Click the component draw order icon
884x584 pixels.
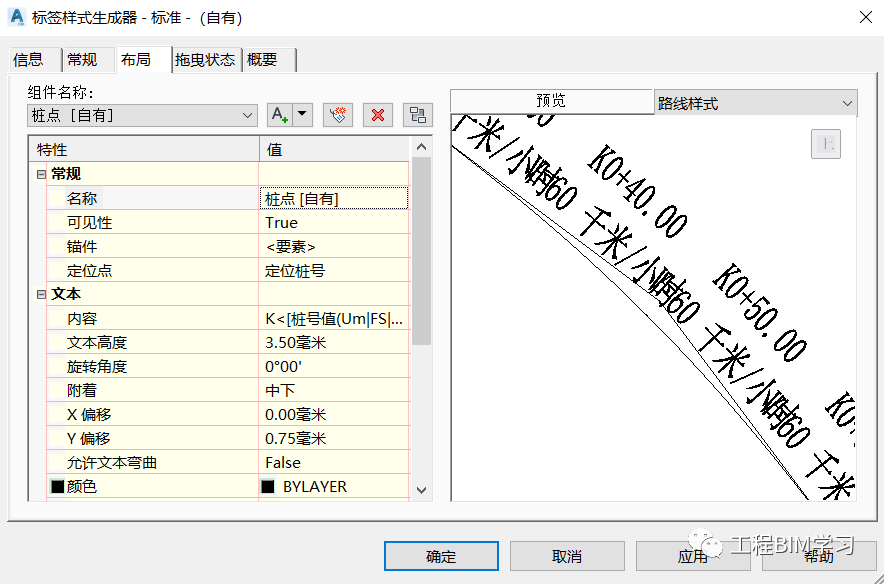[418, 115]
